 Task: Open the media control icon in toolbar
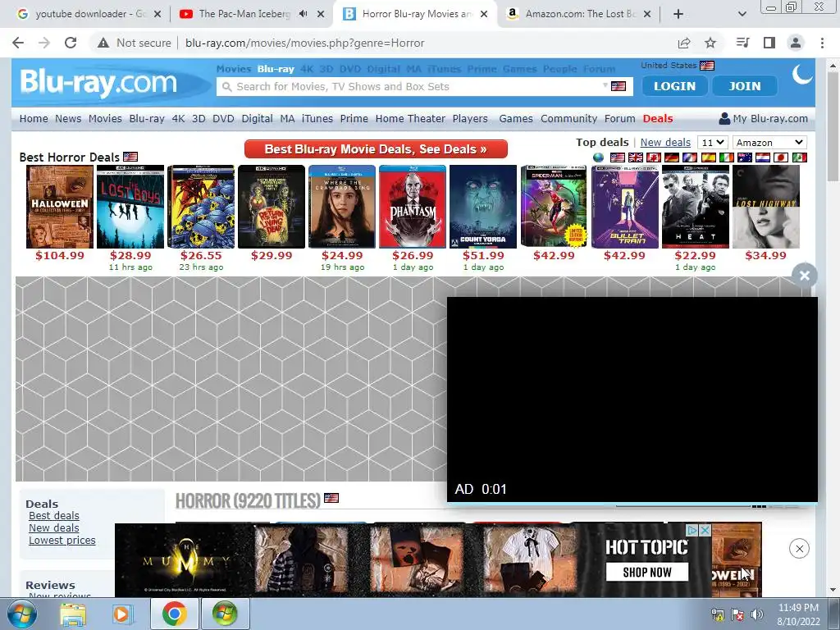pos(742,43)
